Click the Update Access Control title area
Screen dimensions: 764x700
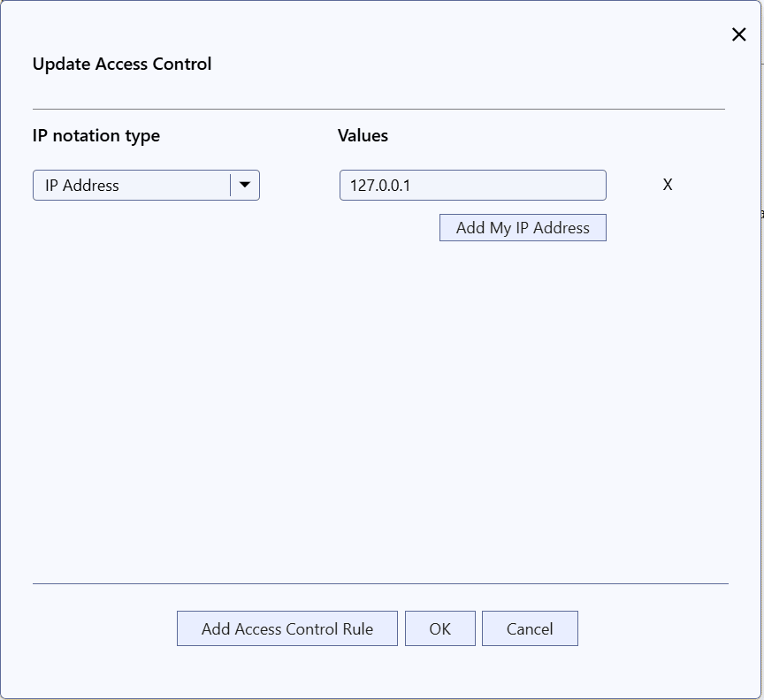point(122,64)
